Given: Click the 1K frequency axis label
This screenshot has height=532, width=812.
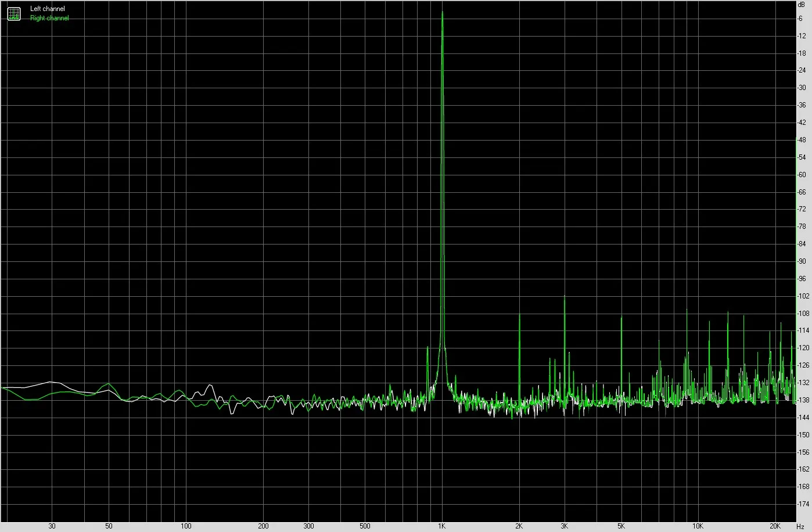Looking at the screenshot, I should [441, 527].
